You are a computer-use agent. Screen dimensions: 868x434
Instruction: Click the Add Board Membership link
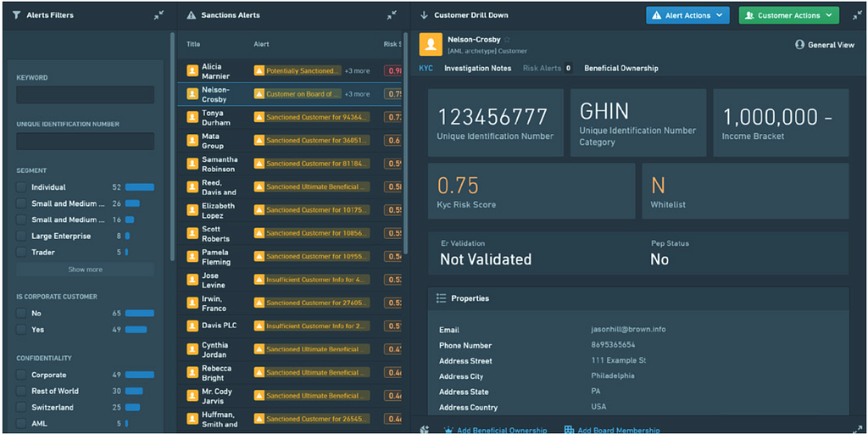(x=619, y=430)
